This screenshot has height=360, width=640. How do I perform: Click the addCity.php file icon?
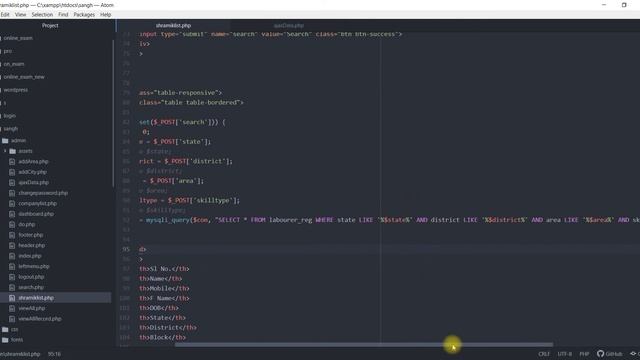[12, 172]
